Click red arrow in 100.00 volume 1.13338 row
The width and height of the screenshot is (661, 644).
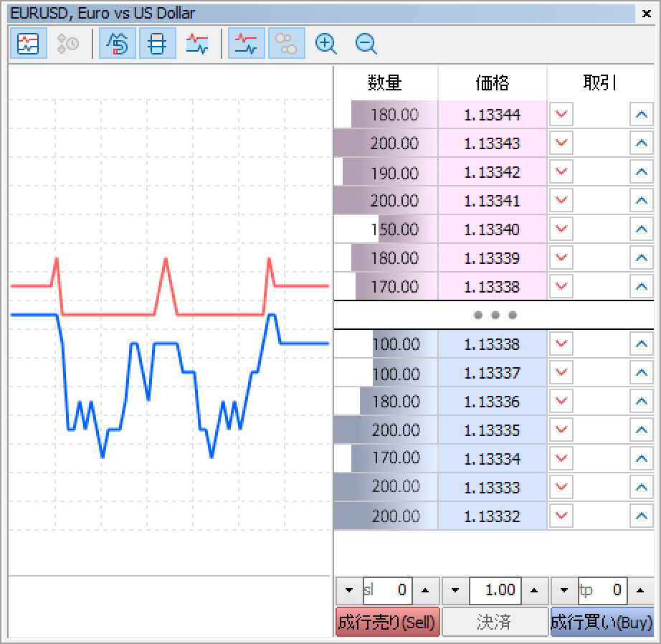point(561,344)
